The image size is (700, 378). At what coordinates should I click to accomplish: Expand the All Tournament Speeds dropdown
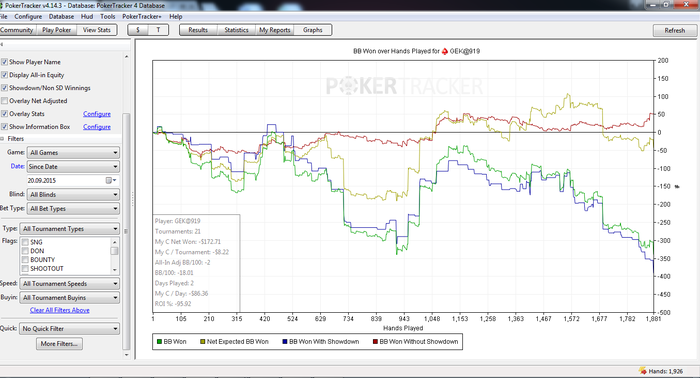pyautogui.click(x=70, y=284)
